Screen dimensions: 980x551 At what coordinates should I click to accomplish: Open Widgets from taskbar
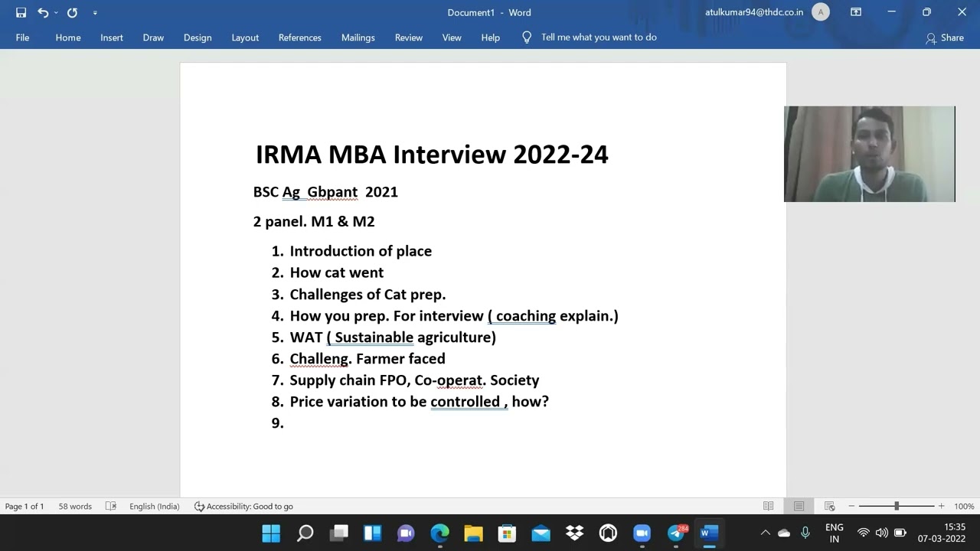372,533
